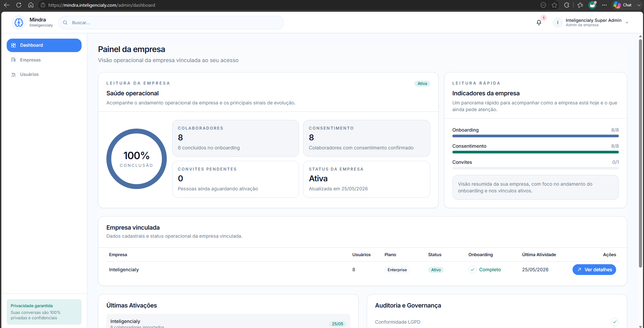Image resolution: width=644 pixels, height=328 pixels.
Task: Click the Ver detalhes button
Action: point(594,270)
